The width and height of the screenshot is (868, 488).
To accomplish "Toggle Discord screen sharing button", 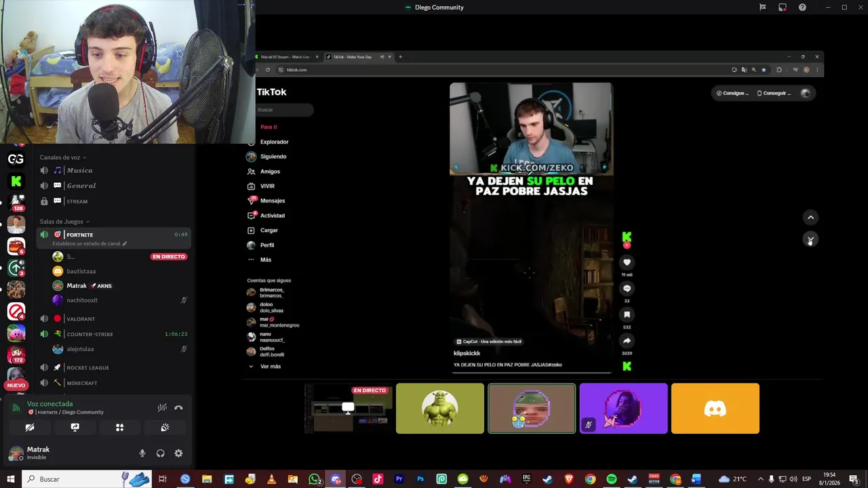I will point(75,428).
